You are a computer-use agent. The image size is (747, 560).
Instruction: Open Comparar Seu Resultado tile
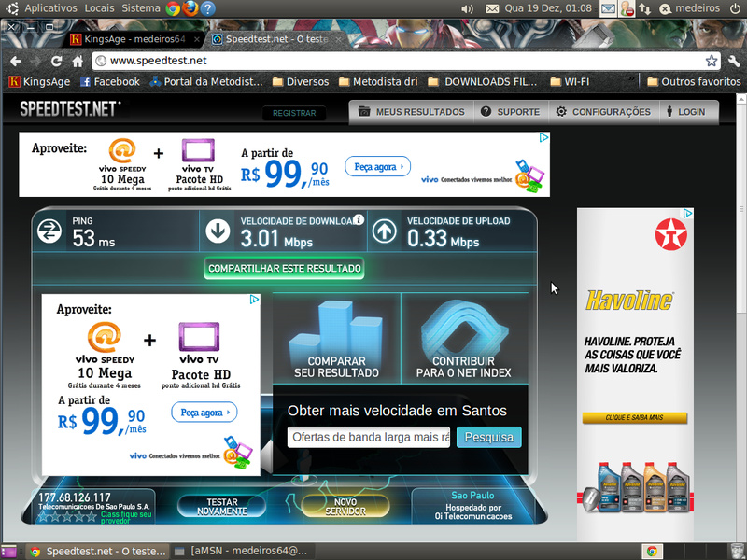336,338
